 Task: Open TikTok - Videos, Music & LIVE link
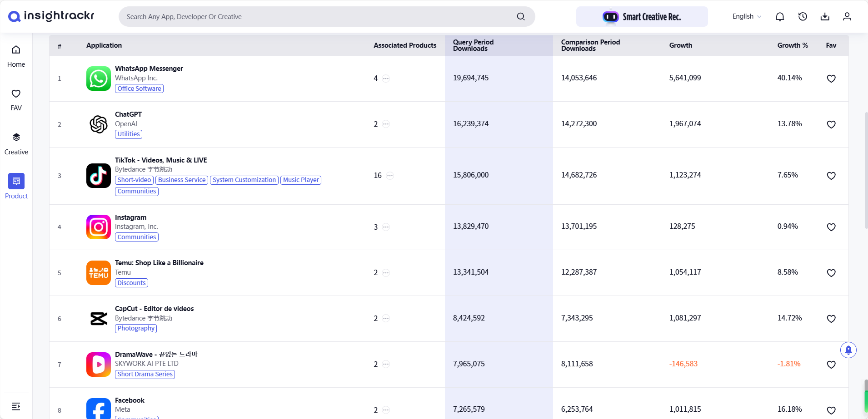tap(161, 160)
